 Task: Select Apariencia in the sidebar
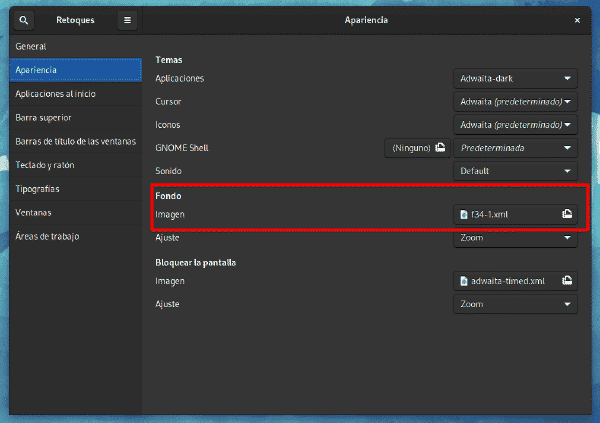click(x=76, y=70)
